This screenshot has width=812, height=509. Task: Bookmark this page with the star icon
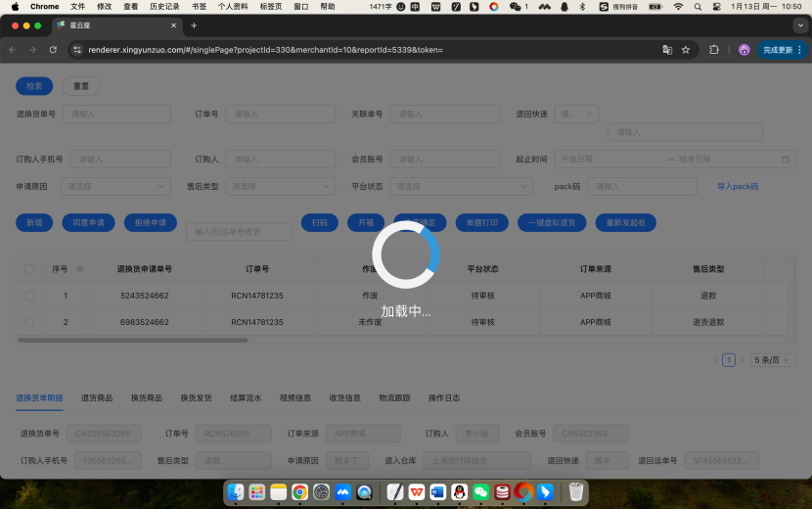coord(686,49)
